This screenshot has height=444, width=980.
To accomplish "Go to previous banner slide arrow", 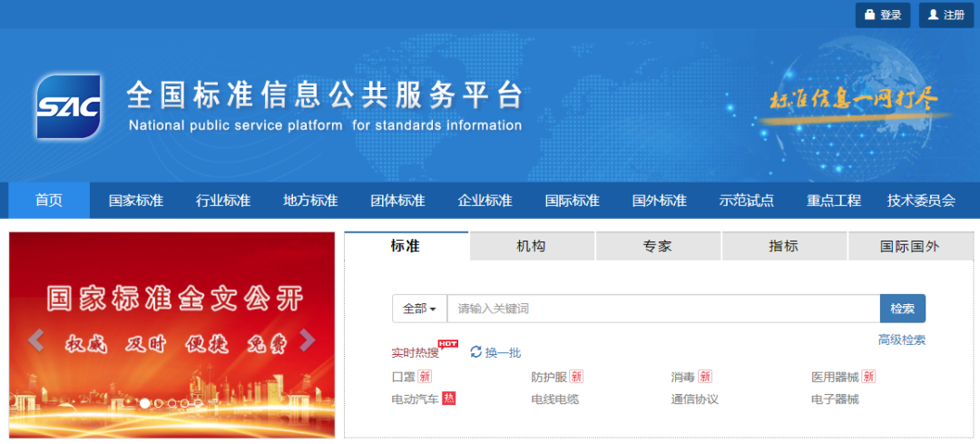I will point(36,340).
